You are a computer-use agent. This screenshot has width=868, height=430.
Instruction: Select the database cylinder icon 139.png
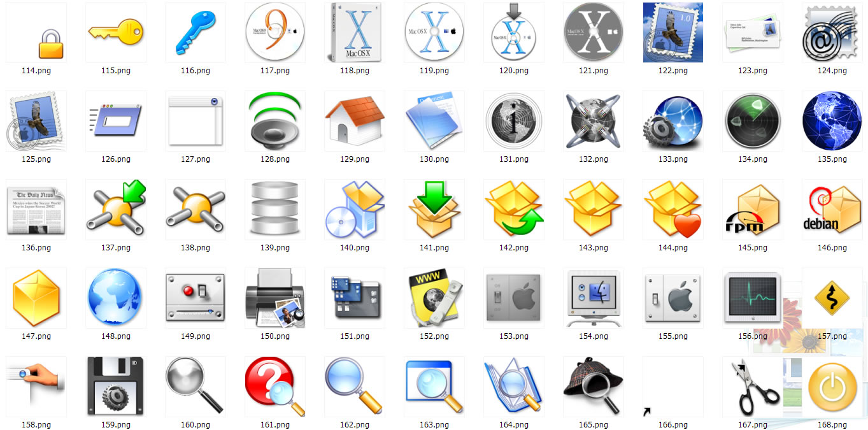(275, 210)
